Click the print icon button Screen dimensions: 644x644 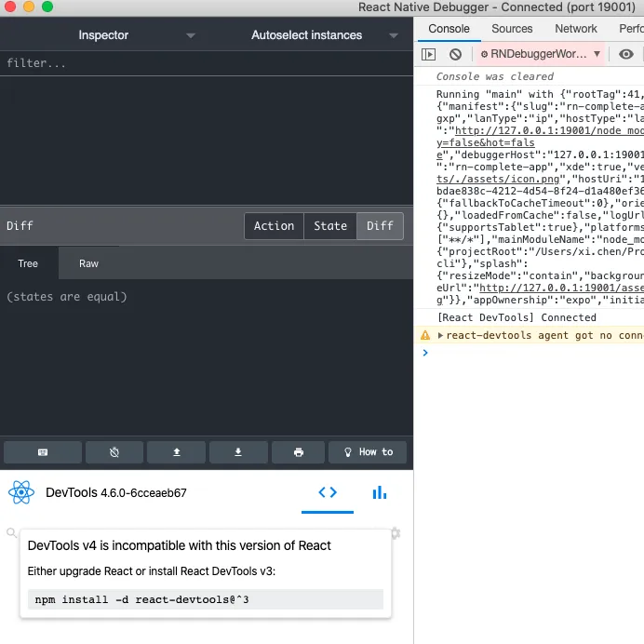[299, 452]
